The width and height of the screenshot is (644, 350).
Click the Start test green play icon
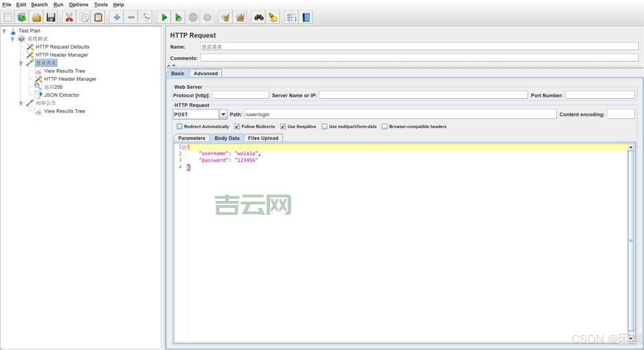click(x=164, y=17)
